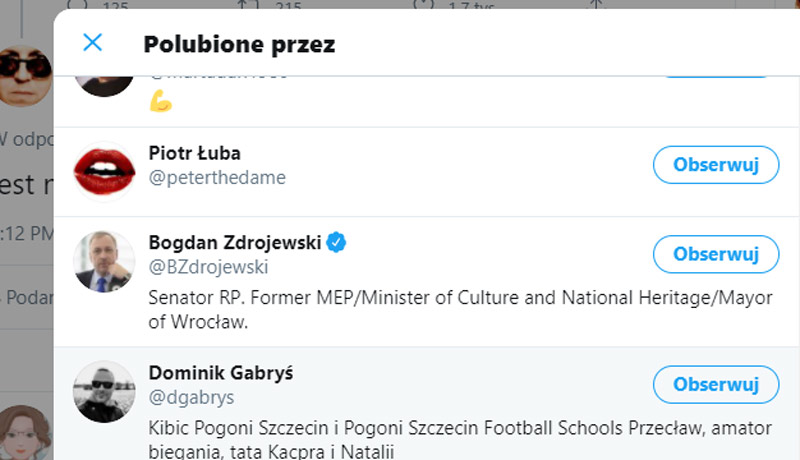Open the Bogdan Zdrojewski name link

(235, 243)
